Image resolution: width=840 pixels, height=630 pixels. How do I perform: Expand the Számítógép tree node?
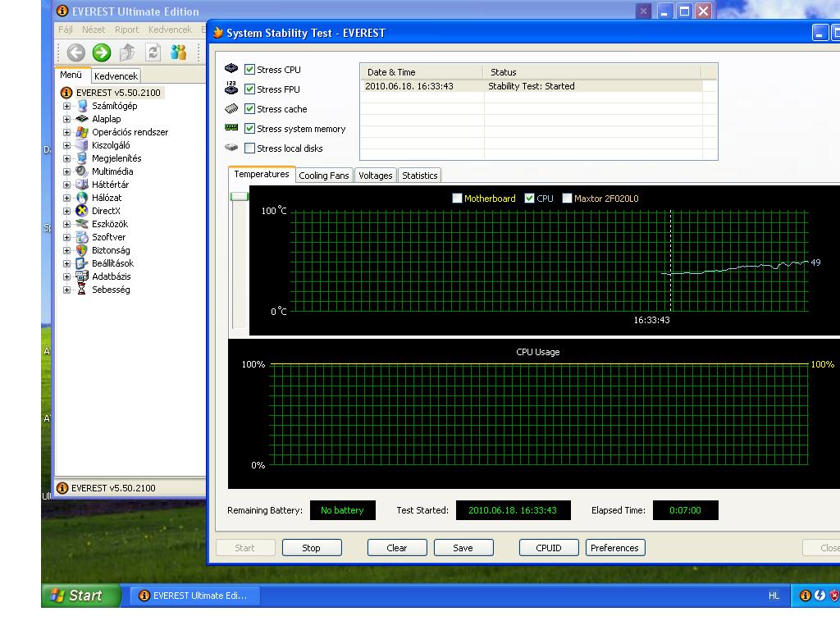pos(66,106)
